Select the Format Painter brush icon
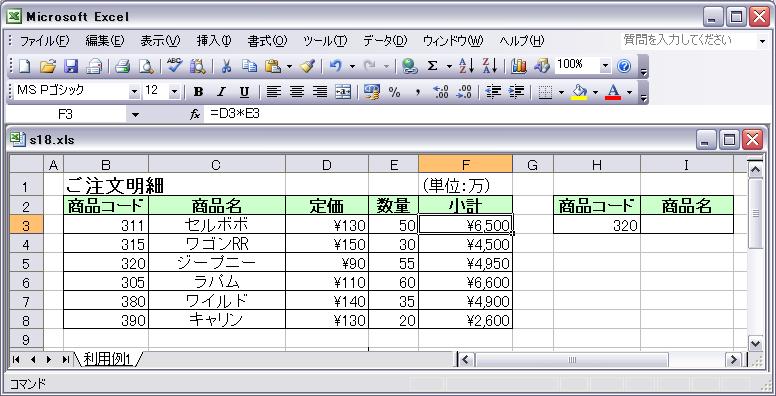Image resolution: width=776 pixels, height=396 pixels. click(x=307, y=66)
